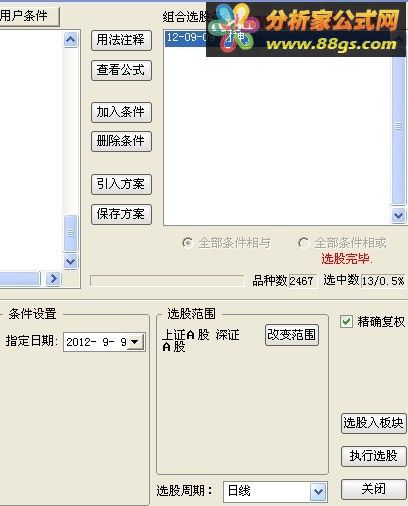The height and width of the screenshot is (506, 408).
Task: Click the 执行选股 button
Action: click(x=374, y=456)
